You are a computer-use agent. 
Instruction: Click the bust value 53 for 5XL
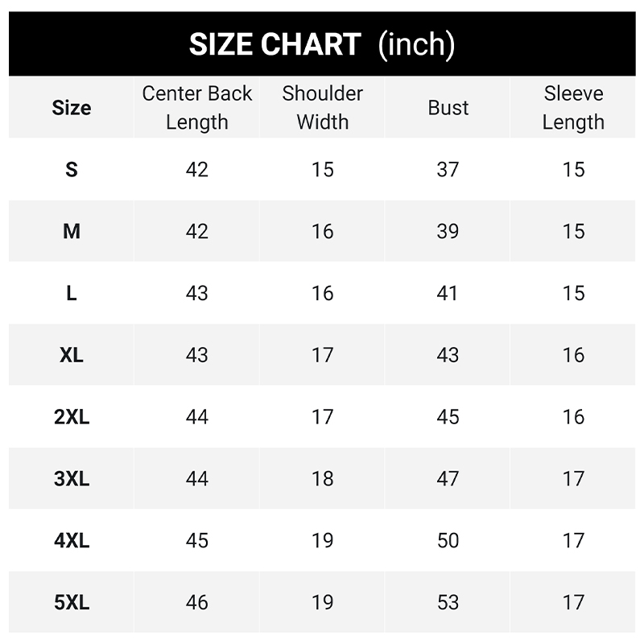(448, 602)
